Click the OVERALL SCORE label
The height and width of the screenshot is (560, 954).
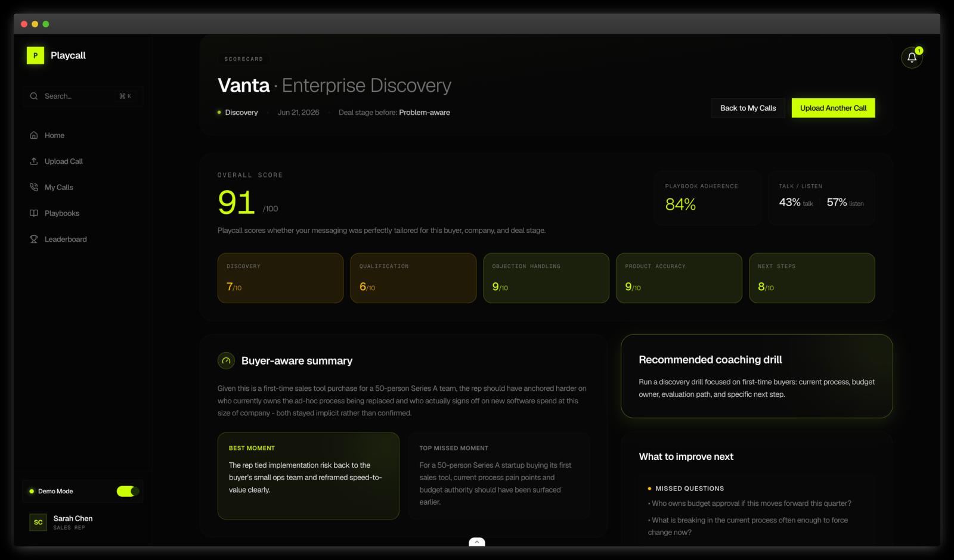point(250,175)
